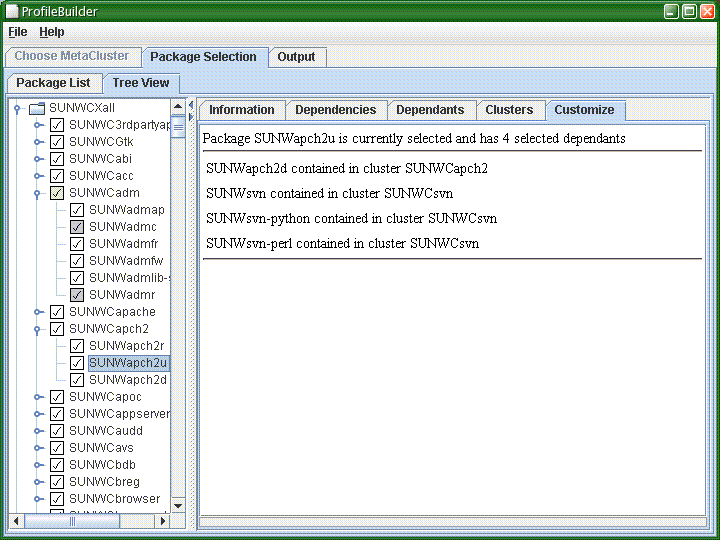Switch to the Package List tab
Screen dimensions: 720x540
click(53, 83)
